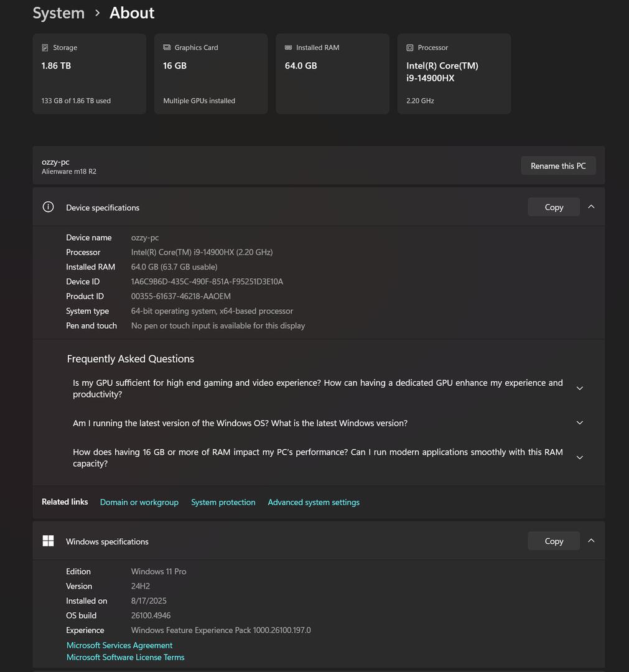Click the About breadcrumb title
The width and height of the screenshot is (629, 672).
[132, 13]
